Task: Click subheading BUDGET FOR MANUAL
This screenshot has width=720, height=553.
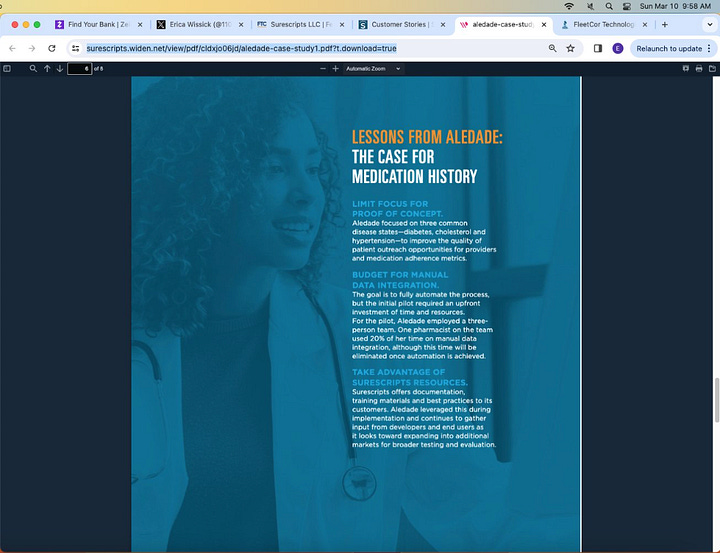Action: [x=400, y=275]
